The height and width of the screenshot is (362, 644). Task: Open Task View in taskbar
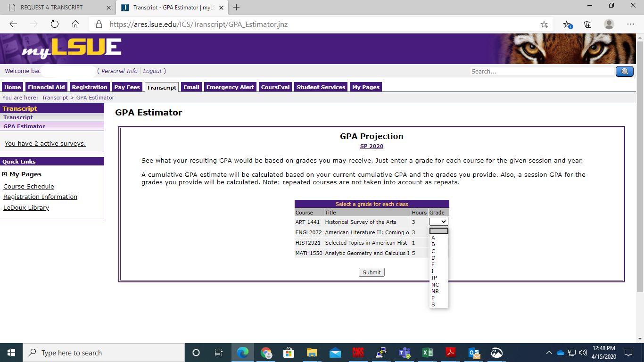pyautogui.click(x=219, y=353)
